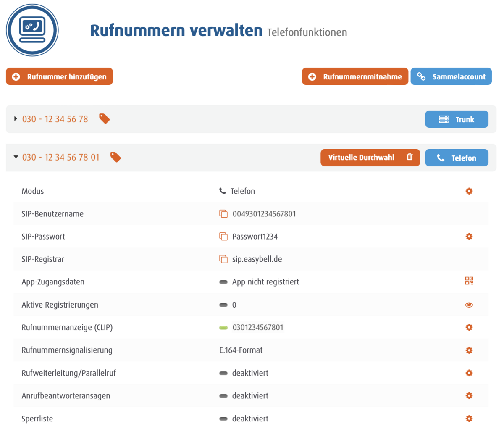Copy the SIP-Passwort to clipboard
Image resolution: width=504 pixels, height=437 pixels.
coord(223,237)
